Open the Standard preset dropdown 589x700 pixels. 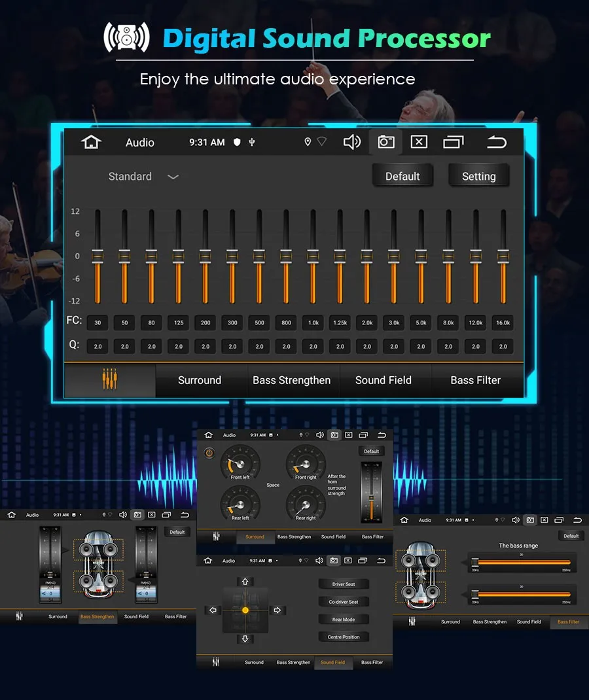[x=144, y=177]
